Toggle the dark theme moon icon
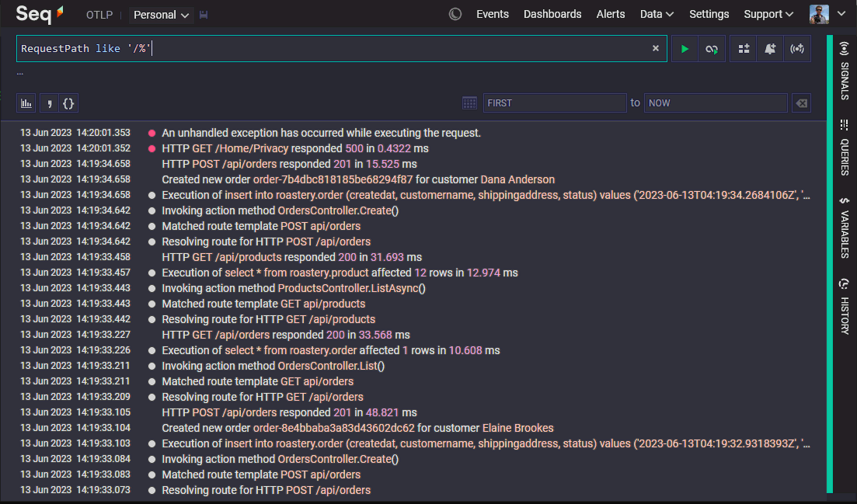The height and width of the screenshot is (504, 857). tap(455, 14)
